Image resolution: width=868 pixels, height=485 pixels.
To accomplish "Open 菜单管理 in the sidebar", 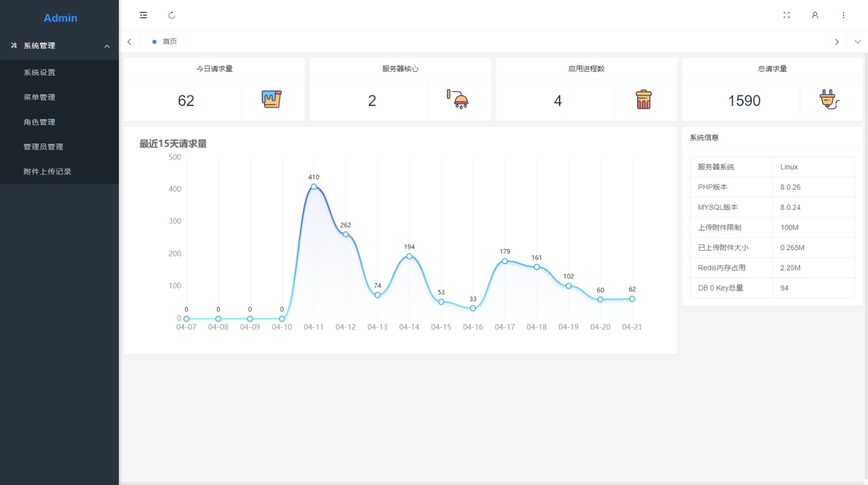I will 59,97.
